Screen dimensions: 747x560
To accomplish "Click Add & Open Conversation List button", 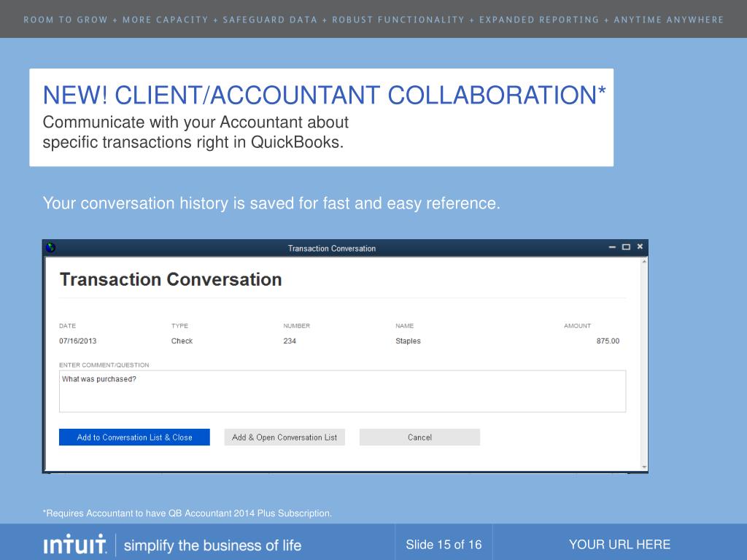I will click(285, 437).
